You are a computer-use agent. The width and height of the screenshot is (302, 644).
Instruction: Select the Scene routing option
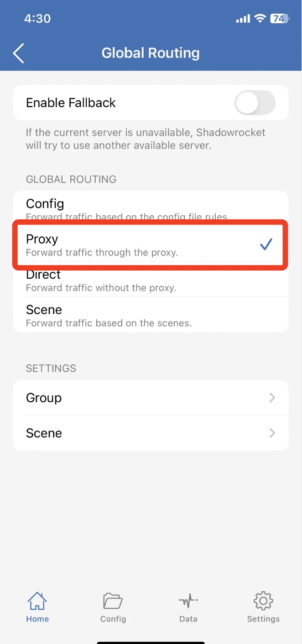coord(151,315)
